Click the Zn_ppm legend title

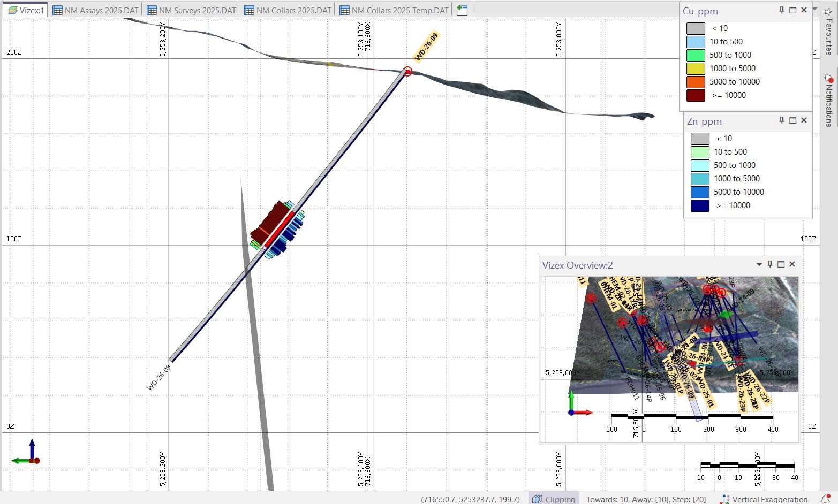coord(704,121)
